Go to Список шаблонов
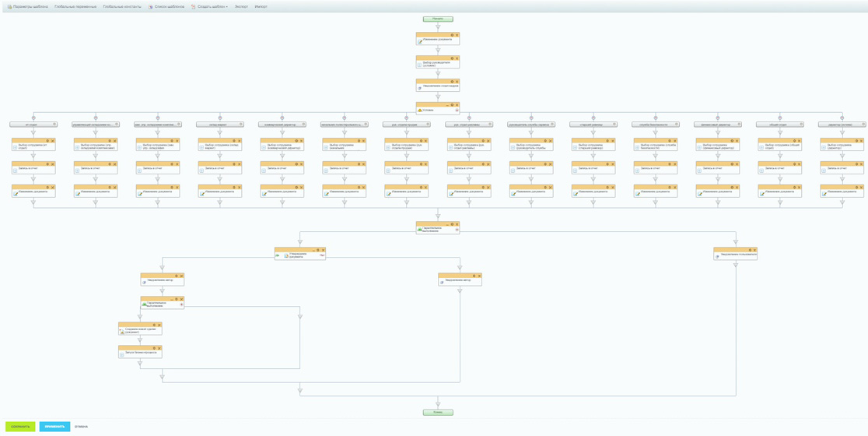Image resolution: width=868 pixels, height=436 pixels. click(x=166, y=7)
